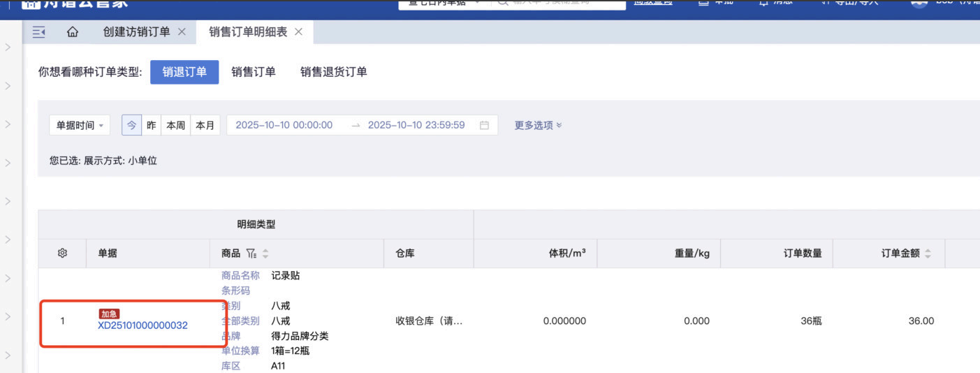The height and width of the screenshot is (373, 980).
Task: Open the 单据时间 dropdown
Action: pos(80,125)
